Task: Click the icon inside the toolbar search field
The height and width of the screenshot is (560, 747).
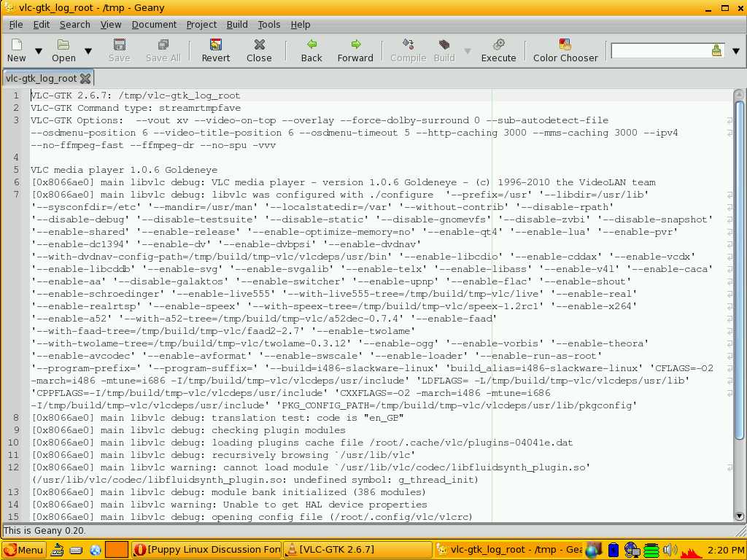Action: 716,50
